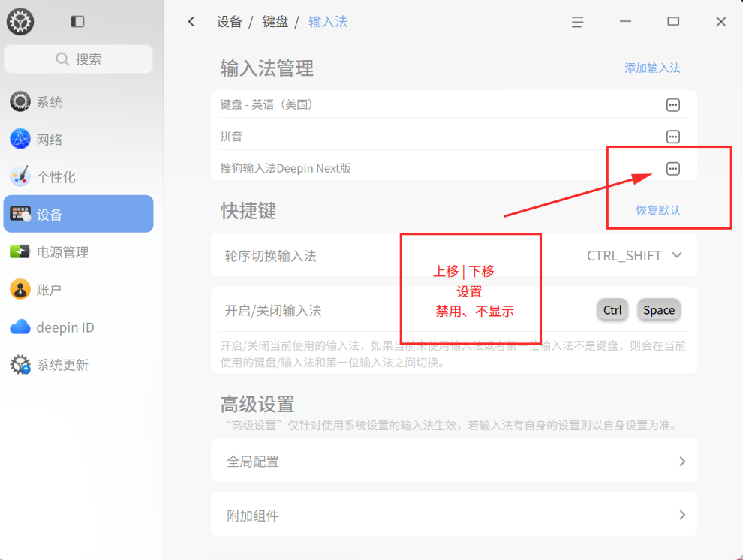Image resolution: width=743 pixels, height=560 pixels.
Task: Toggle the sidebar panel icon
Action: point(77,21)
